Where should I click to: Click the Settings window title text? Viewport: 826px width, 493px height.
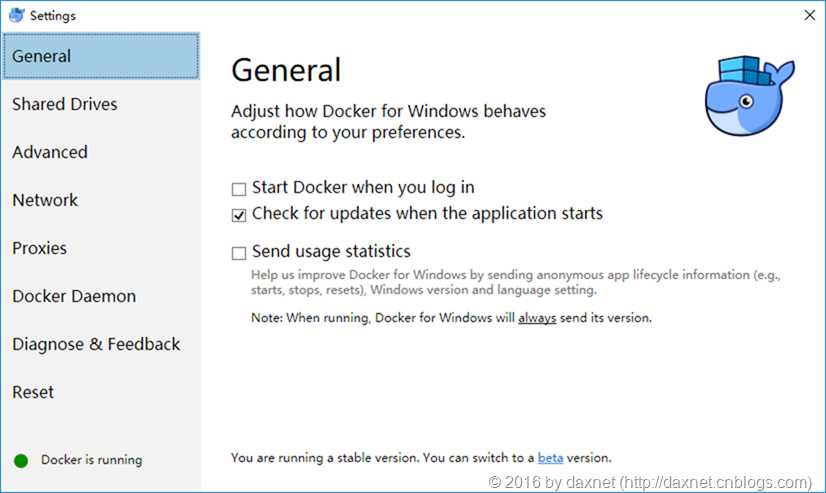(x=52, y=16)
